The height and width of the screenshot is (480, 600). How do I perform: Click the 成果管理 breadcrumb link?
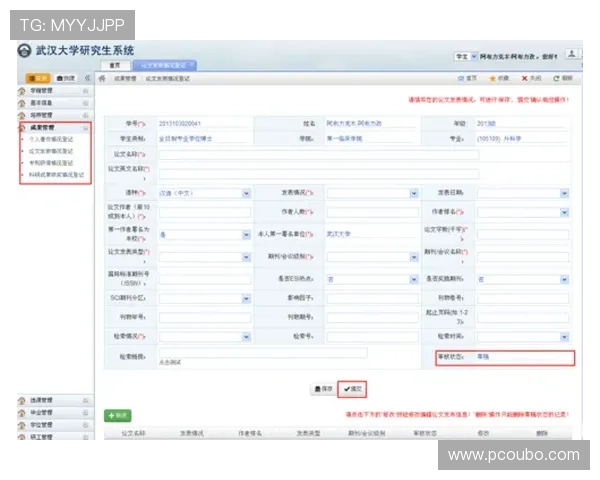coord(125,78)
